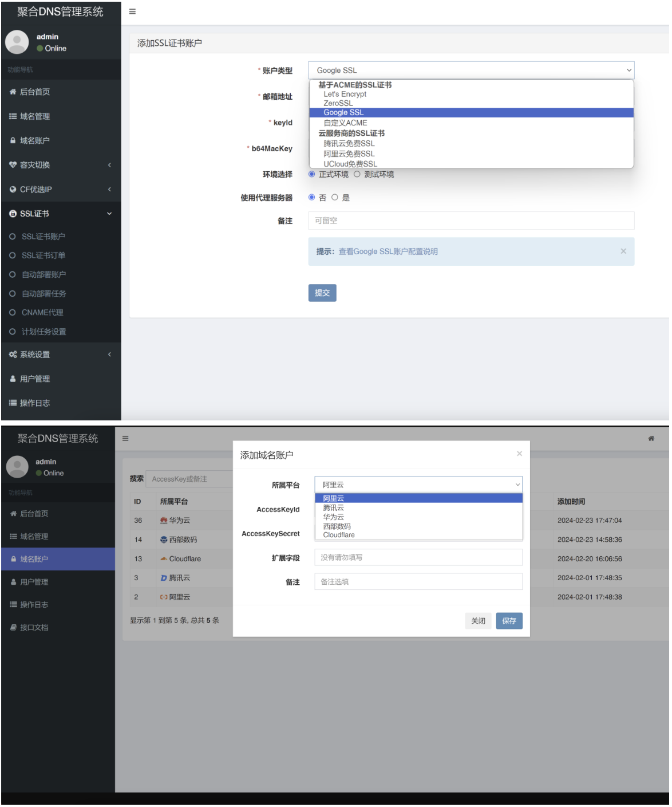Open the 账户类型 dropdown showing Google SSL
Image resolution: width=672 pixels, height=807 pixels.
(x=471, y=70)
